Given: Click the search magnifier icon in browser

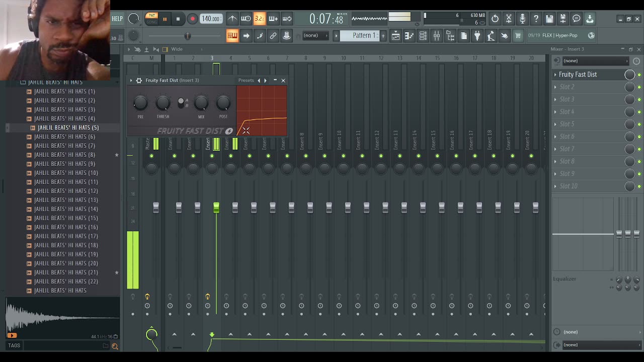Looking at the screenshot, I should click(115, 346).
